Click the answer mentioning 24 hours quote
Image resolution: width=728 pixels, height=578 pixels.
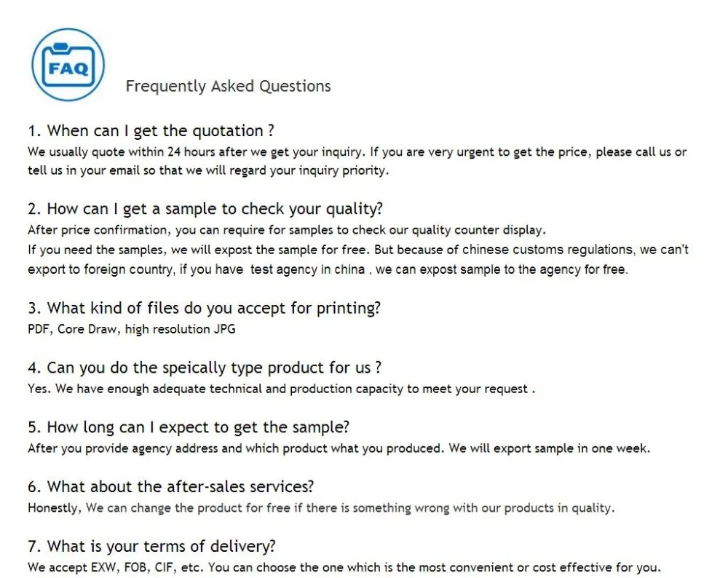(x=357, y=152)
